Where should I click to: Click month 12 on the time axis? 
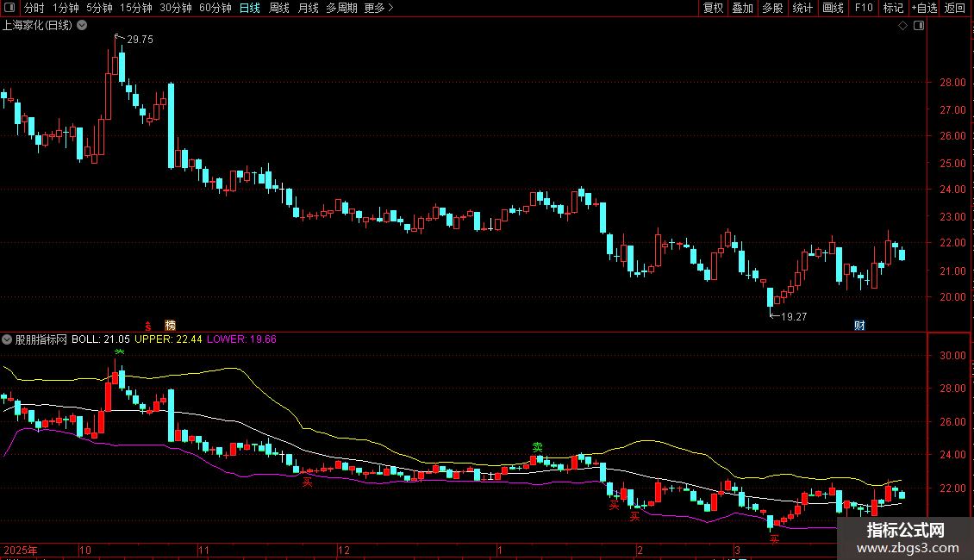[344, 550]
